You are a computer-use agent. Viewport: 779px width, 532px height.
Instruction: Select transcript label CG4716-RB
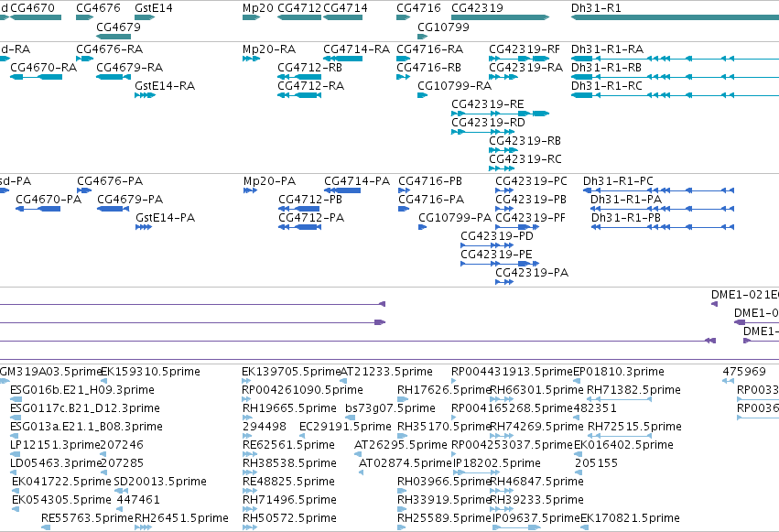pyautogui.click(x=428, y=67)
